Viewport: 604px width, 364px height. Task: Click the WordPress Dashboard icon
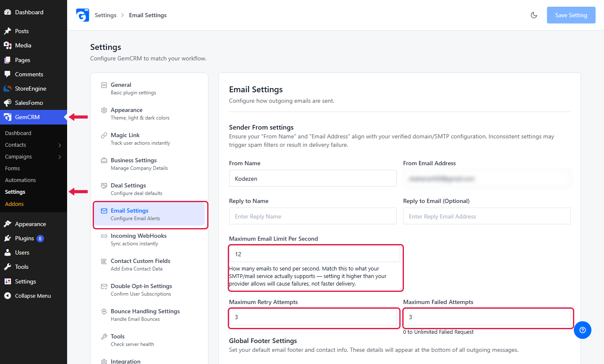tap(8, 12)
